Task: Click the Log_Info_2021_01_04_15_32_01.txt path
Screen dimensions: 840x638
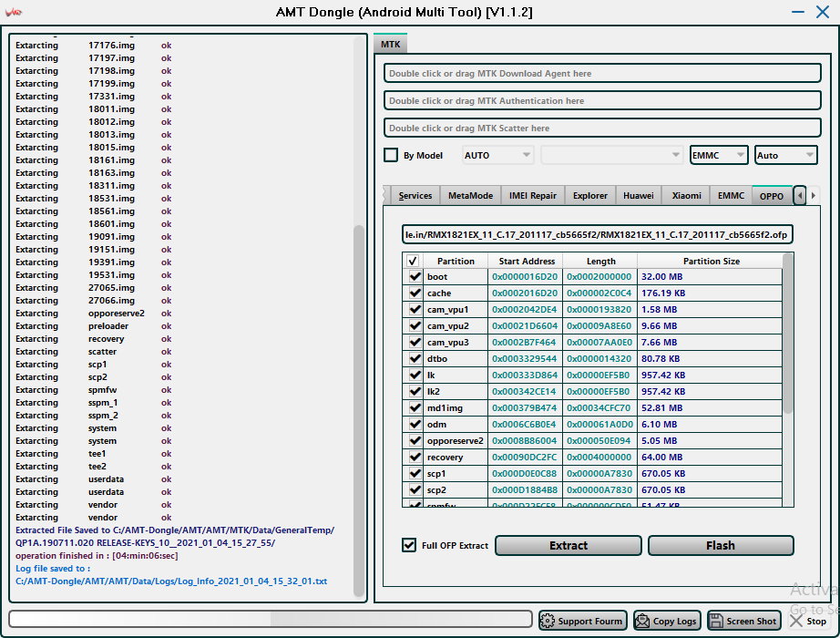Action: pos(171,581)
